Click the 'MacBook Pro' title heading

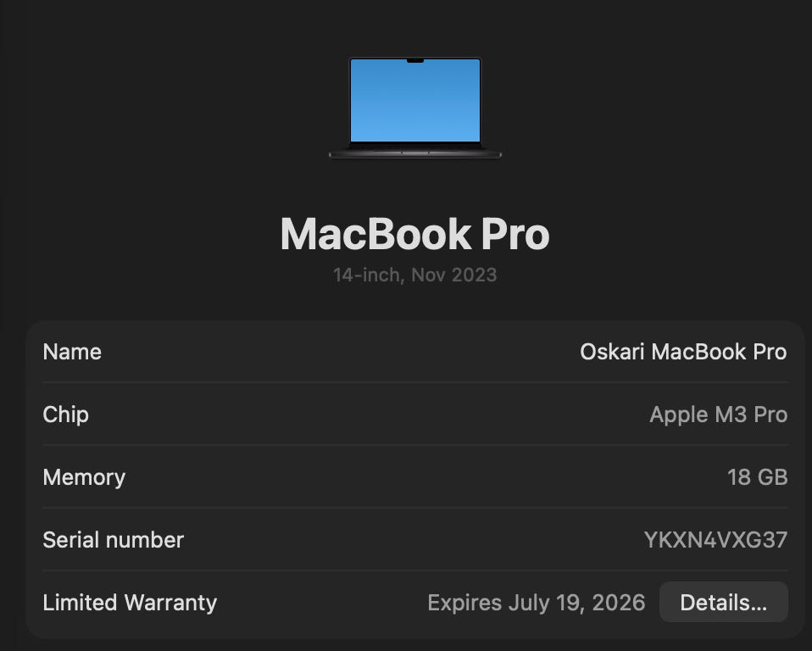(x=414, y=234)
